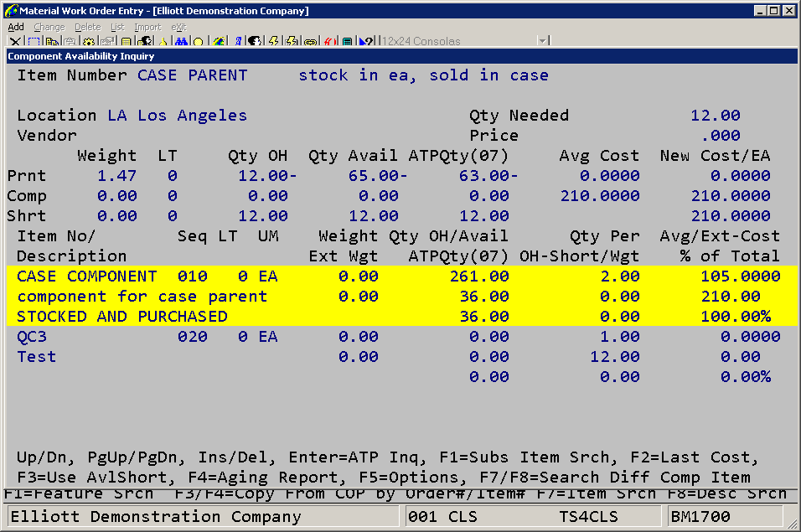Screen dimensions: 801x532
Task: Click the second lightning bolt icon
Action: pos(292,42)
